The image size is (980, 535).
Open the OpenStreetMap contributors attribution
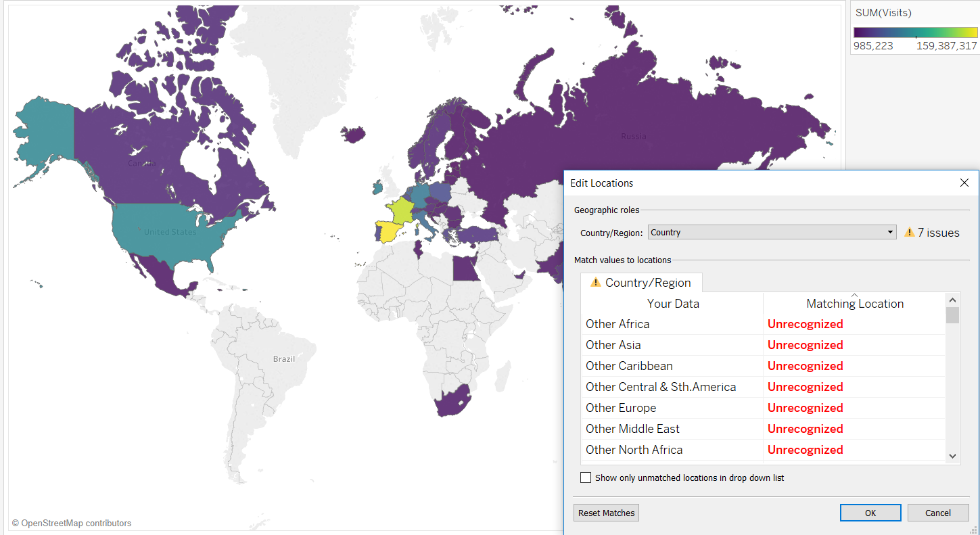pos(72,523)
